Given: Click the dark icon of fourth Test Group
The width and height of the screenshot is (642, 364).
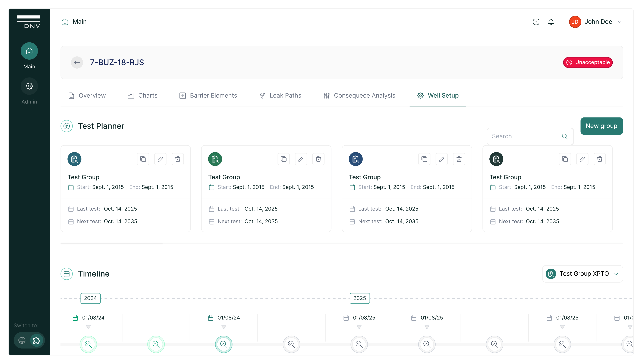Looking at the screenshot, I should (x=496, y=159).
